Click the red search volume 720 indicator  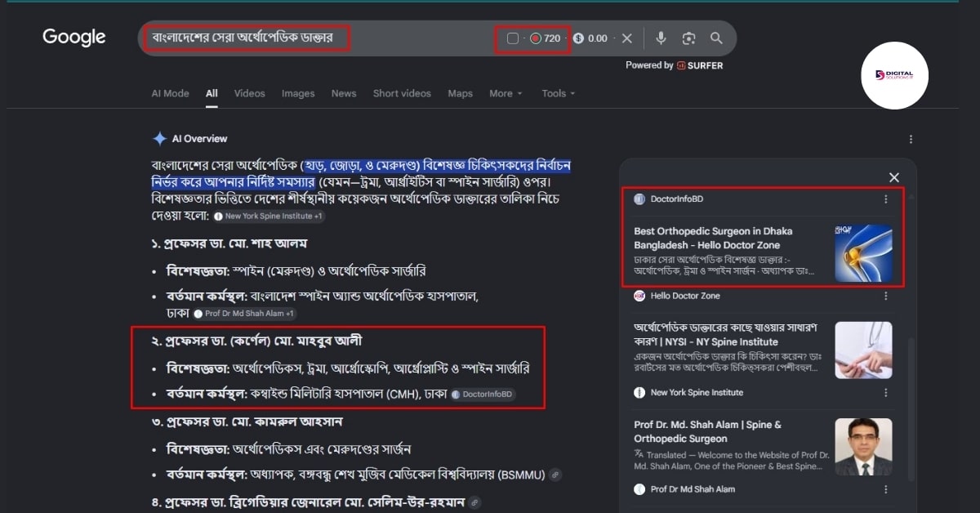[x=545, y=38]
